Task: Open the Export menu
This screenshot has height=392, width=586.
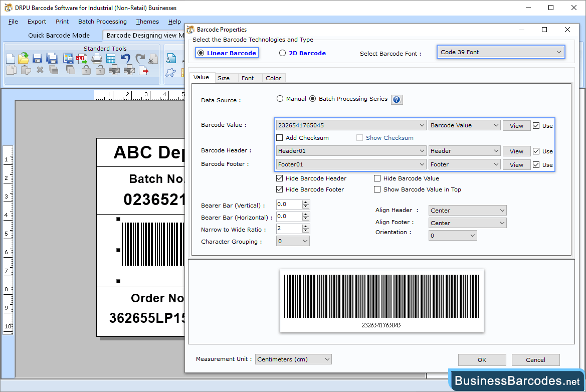Action: [37, 22]
